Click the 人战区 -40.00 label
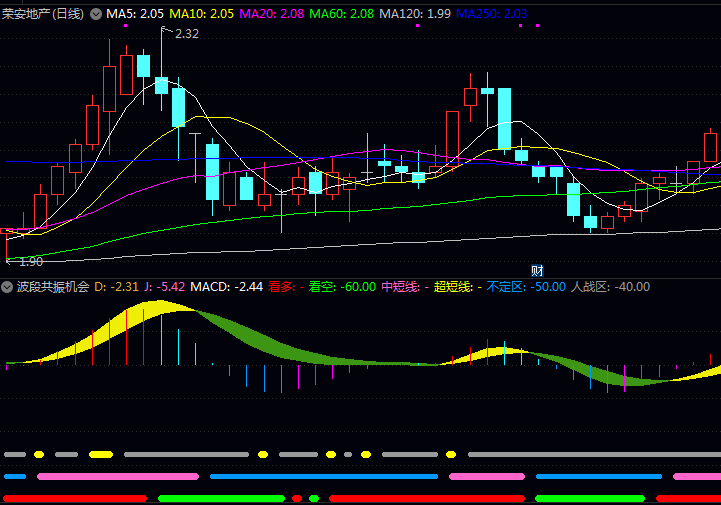This screenshot has width=721, height=505. [x=610, y=287]
